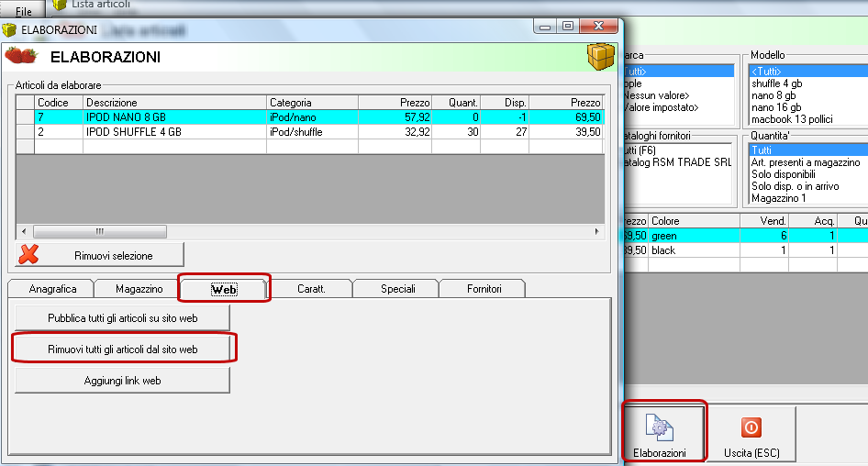The height and width of the screenshot is (466, 868).
Task: Click the 32,92 price cell
Action: pos(395,132)
